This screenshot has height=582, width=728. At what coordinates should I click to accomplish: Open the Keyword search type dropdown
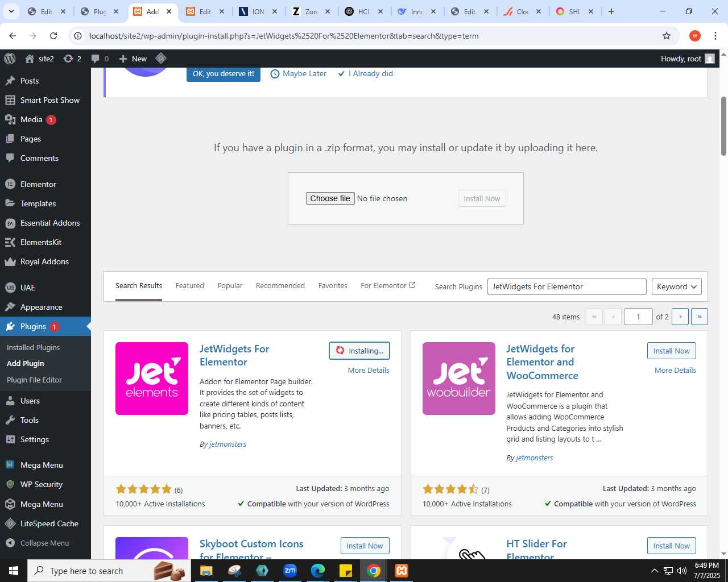[676, 286]
